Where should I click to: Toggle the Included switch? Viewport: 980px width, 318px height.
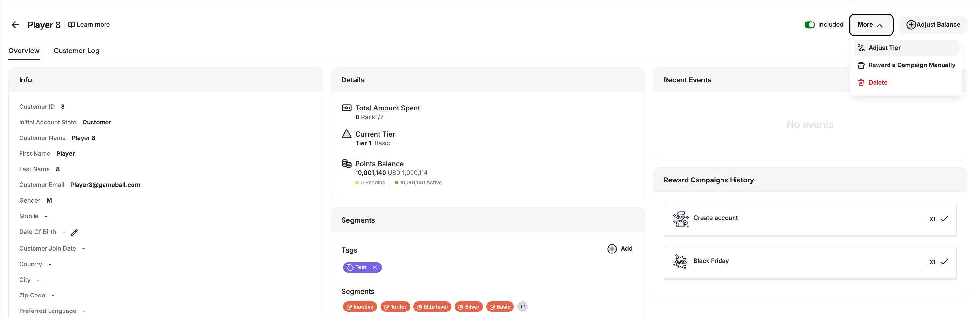810,24
